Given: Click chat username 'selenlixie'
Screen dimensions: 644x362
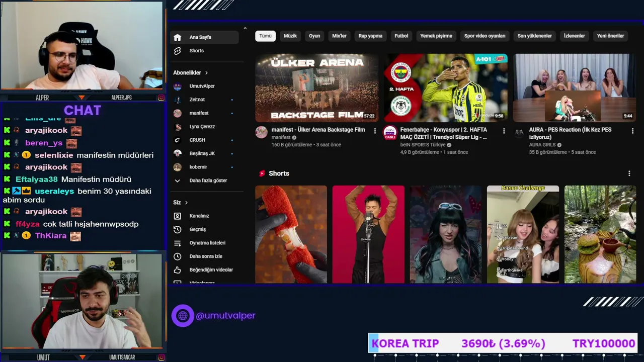Looking at the screenshot, I should coord(54,155).
